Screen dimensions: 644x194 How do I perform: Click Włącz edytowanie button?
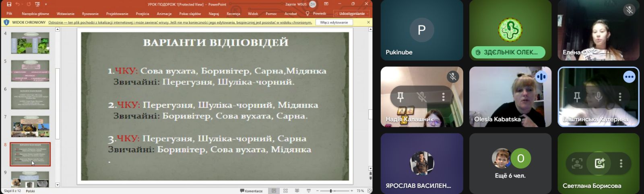334,22
